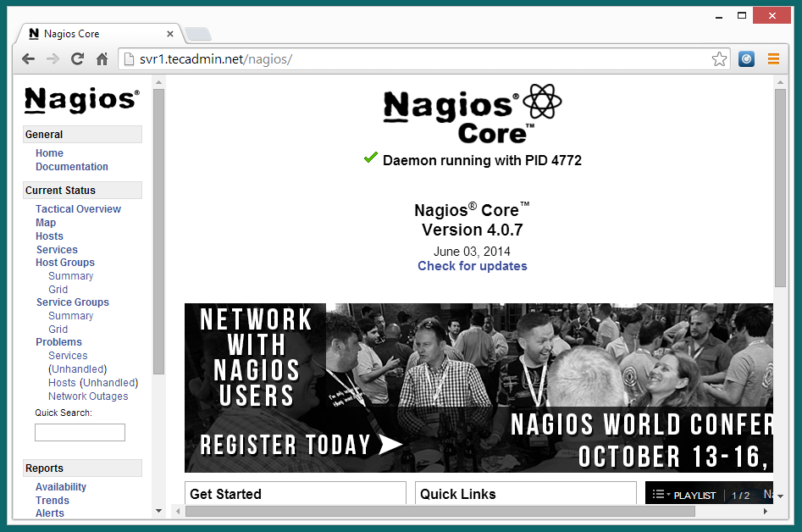This screenshot has width=802, height=532.
Task: Open the Chrome hamburger menu
Action: (x=773, y=59)
